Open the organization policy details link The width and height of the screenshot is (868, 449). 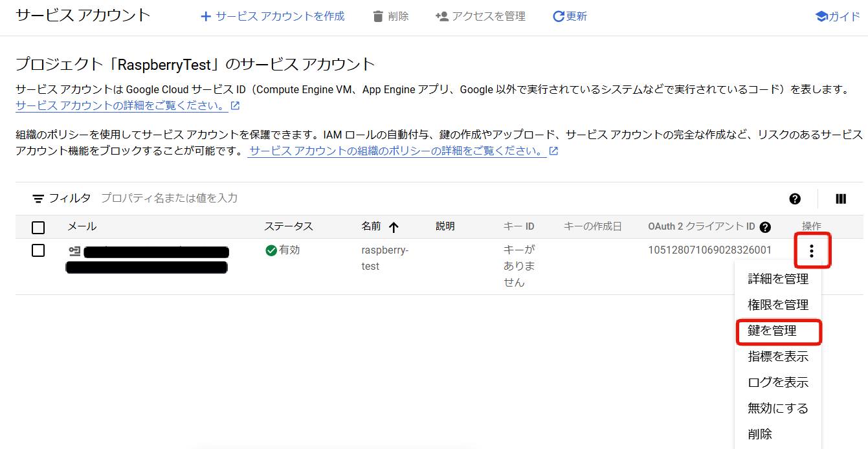tap(403, 151)
